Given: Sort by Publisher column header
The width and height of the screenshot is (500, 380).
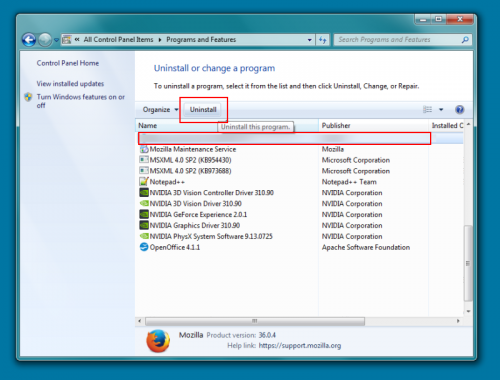Looking at the screenshot, I should point(373,126).
